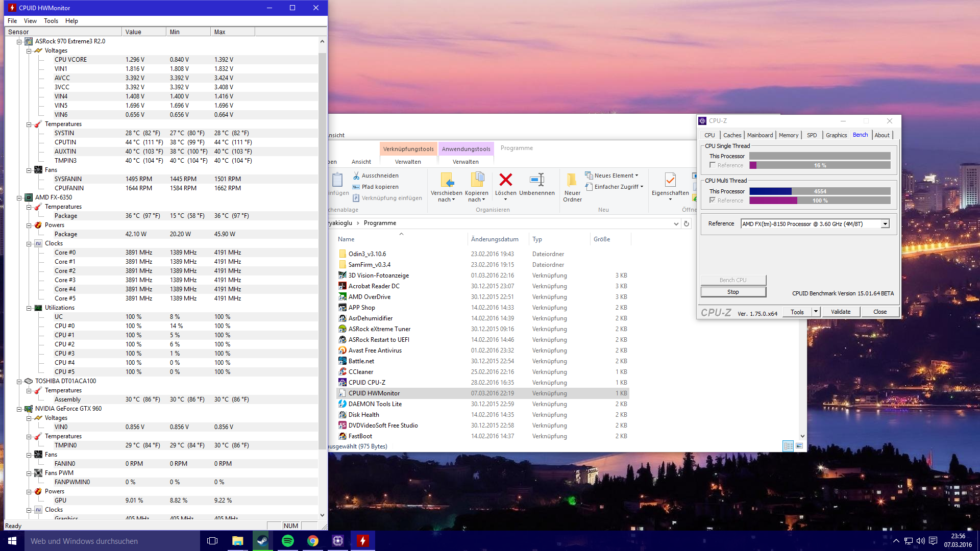The height and width of the screenshot is (551, 980).
Task: Click the red Löschen delete icon
Action: 505,180
